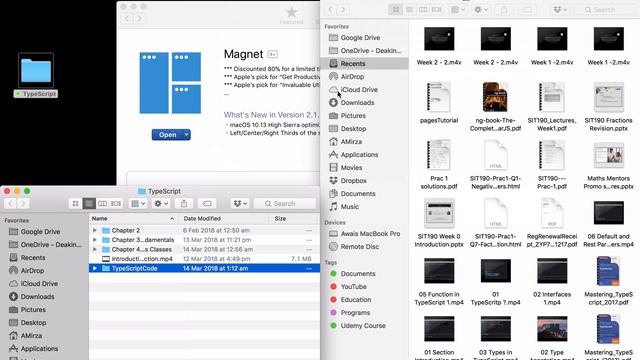
Task: Switch to column view in Recents Finder window
Action: point(422,9)
